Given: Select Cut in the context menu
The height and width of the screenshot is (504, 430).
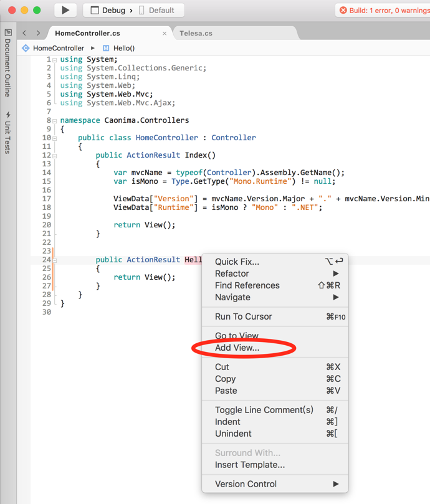Looking at the screenshot, I should coord(275,367).
